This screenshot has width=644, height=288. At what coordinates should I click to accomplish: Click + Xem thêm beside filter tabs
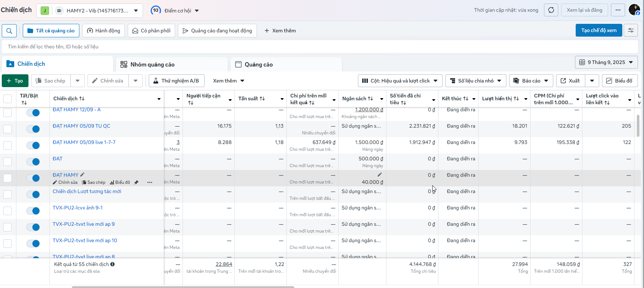[x=280, y=31]
